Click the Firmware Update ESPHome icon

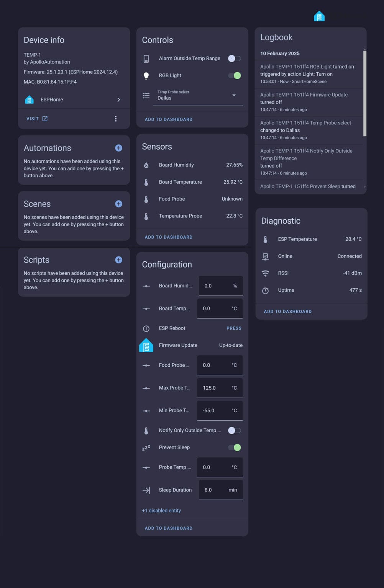click(x=146, y=345)
